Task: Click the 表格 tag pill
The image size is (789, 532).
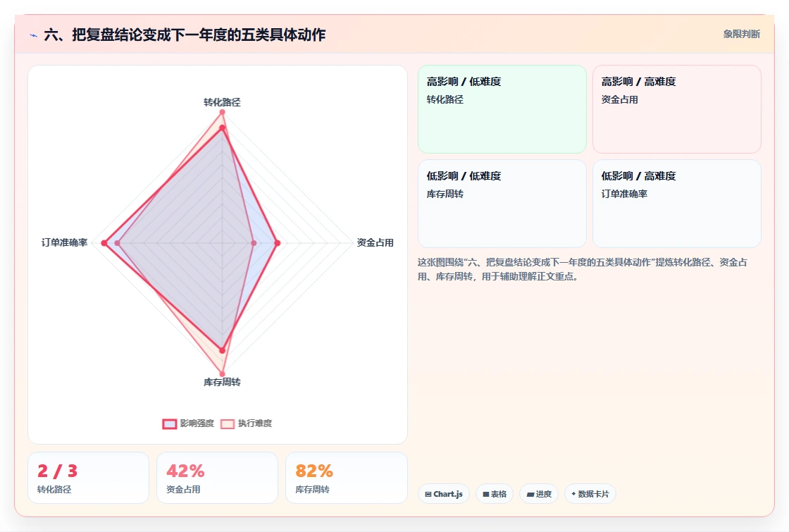Action: 495,494
